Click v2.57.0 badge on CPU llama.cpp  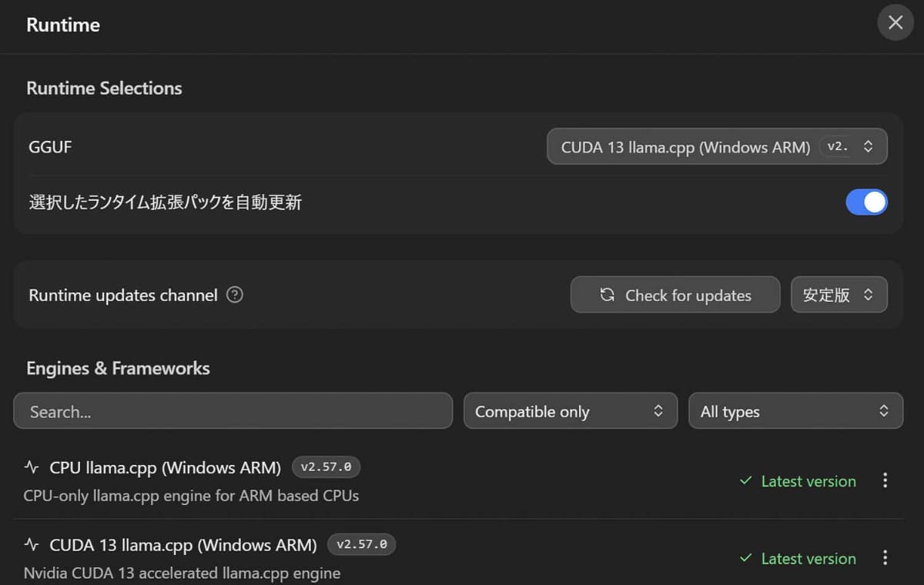point(326,467)
